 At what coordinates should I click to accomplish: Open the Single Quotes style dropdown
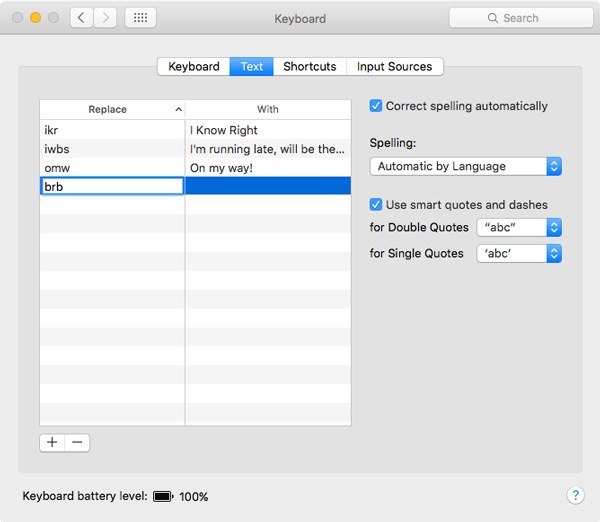coord(519,253)
